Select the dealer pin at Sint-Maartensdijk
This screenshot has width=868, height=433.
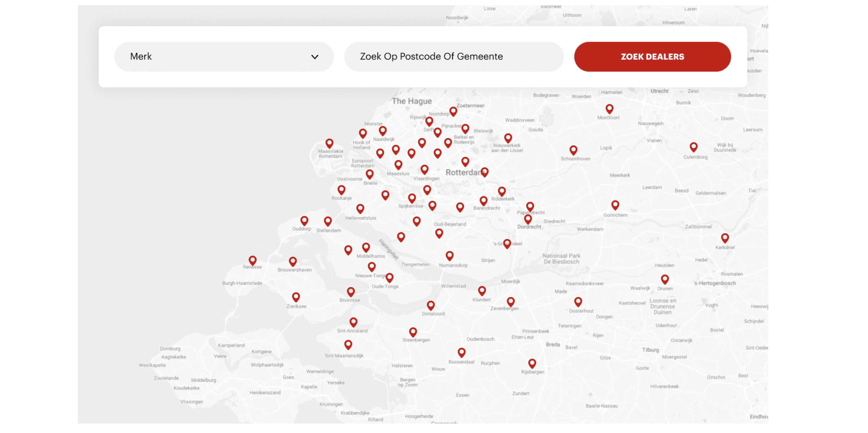point(348,345)
